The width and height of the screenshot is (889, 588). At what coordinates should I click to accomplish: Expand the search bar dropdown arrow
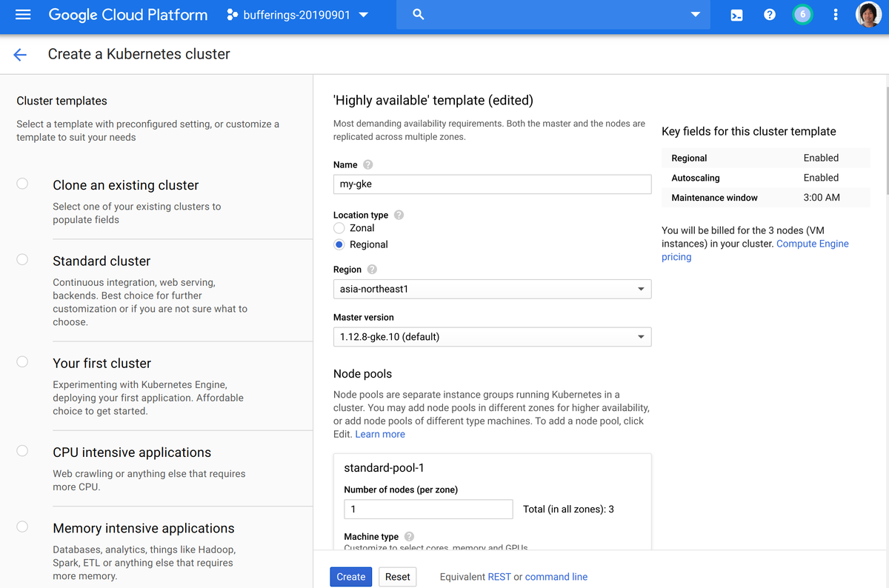coord(695,15)
